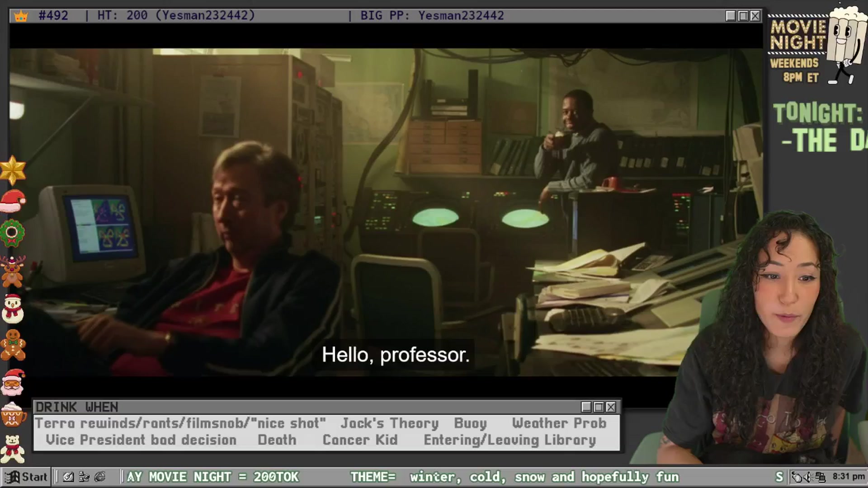Click the red Santa hat icon
The image size is (868, 488).
13,202
